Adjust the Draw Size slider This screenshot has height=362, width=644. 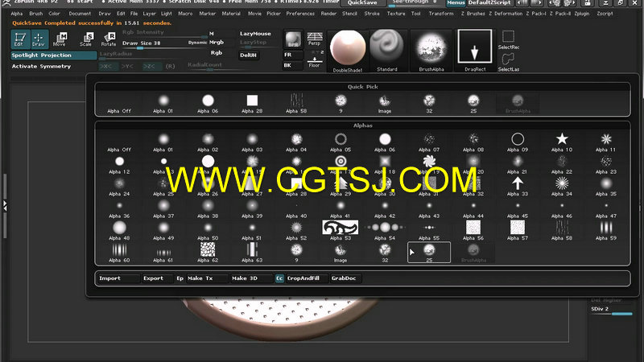[164, 44]
